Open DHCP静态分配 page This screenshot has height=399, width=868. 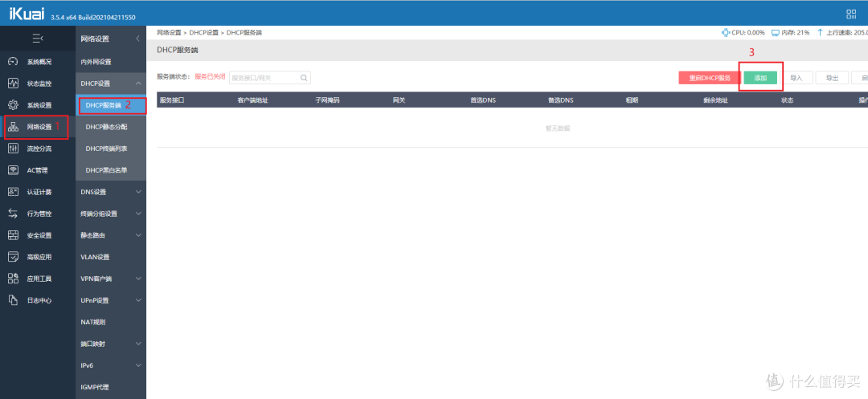(x=106, y=127)
